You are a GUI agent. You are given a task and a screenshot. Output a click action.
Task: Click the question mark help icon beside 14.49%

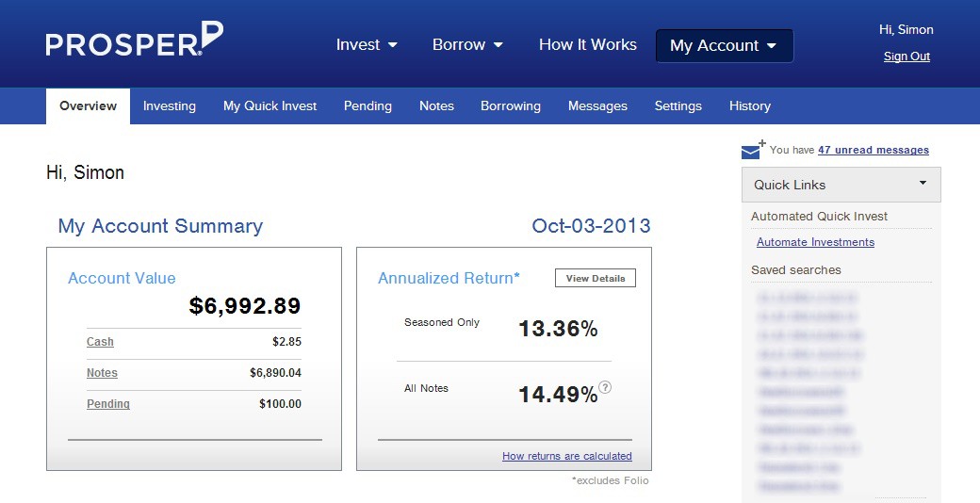tap(605, 387)
